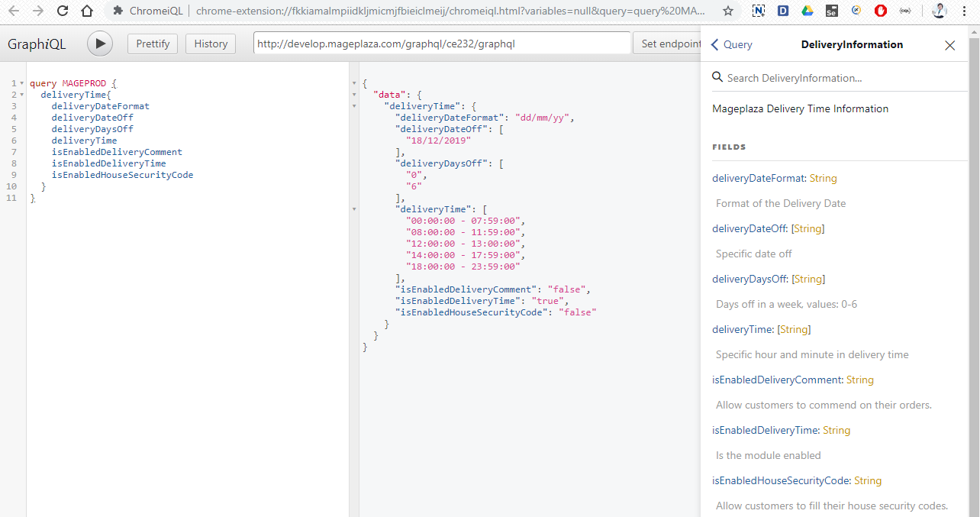Click deliveryDateFormat in the query editor
Viewport: 980px width, 517px height.
(x=101, y=106)
